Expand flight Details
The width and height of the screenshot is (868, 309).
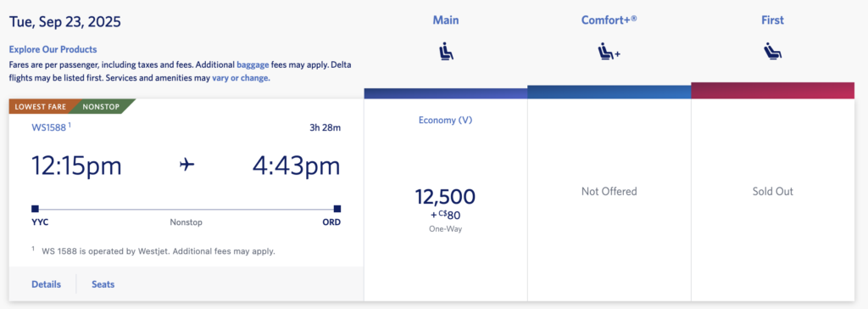tap(46, 284)
